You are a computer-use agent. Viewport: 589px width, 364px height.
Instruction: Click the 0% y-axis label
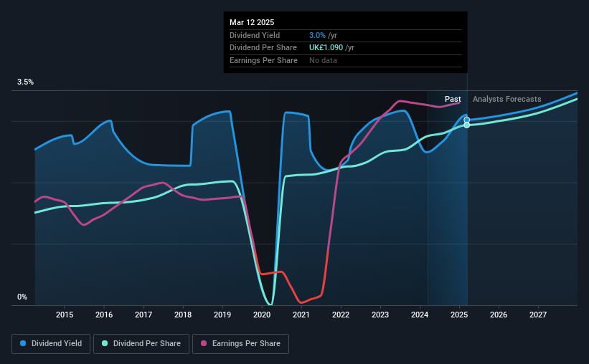coord(22,297)
